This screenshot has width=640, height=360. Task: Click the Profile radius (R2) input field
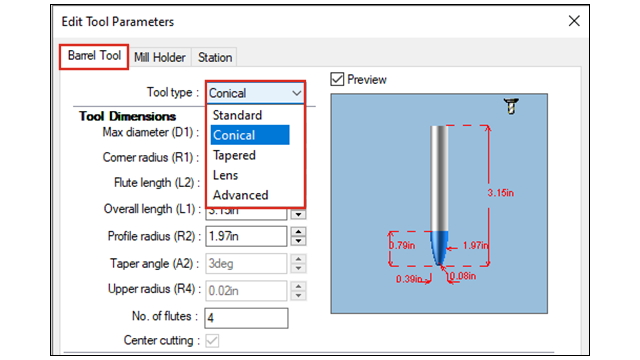(x=246, y=236)
